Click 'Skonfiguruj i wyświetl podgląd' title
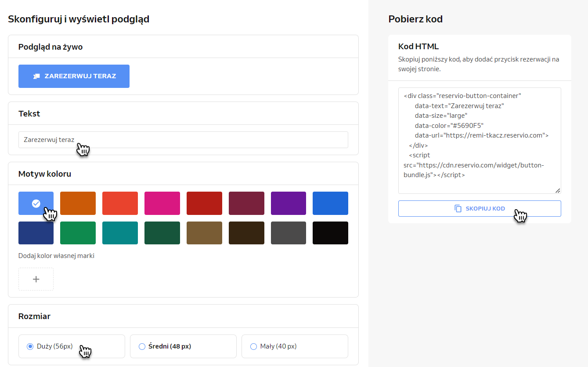This screenshot has width=588, height=367. point(79,19)
